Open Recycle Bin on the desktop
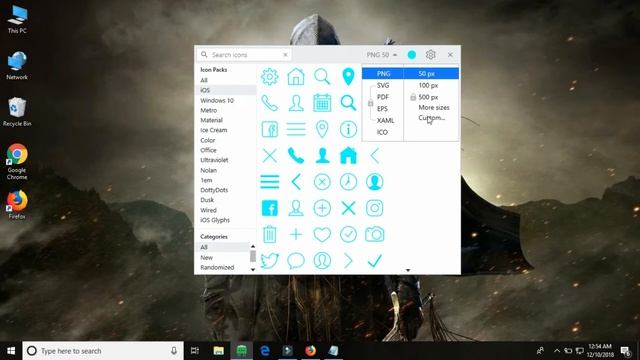The image size is (640, 360). pos(17,112)
